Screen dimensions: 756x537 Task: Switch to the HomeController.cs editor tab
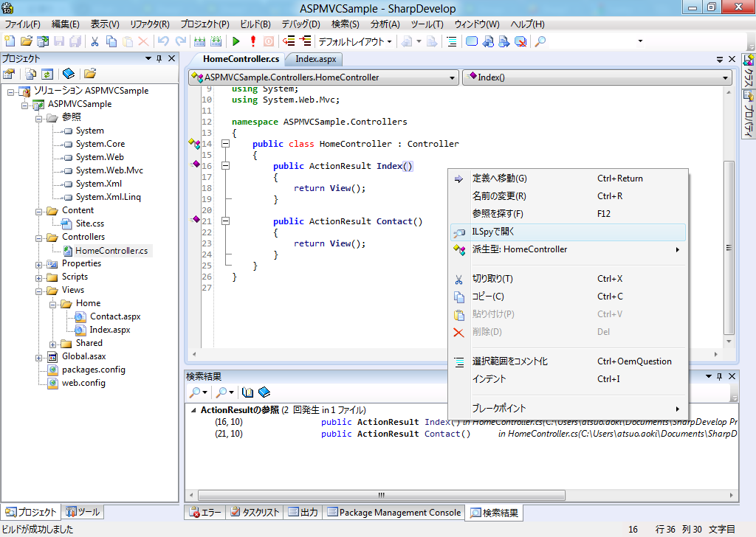click(241, 59)
